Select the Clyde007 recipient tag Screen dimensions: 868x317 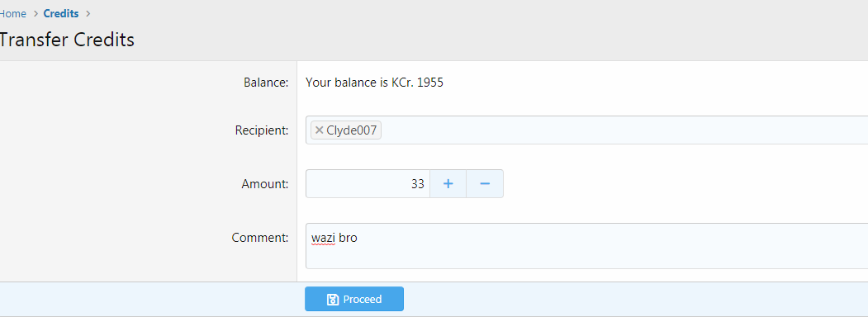(346, 130)
